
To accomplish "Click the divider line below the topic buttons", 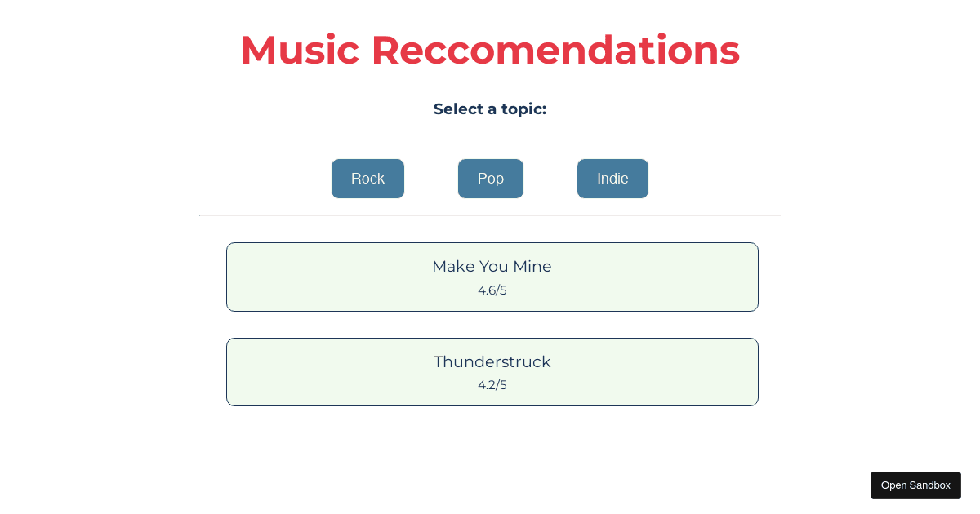I will (x=490, y=215).
